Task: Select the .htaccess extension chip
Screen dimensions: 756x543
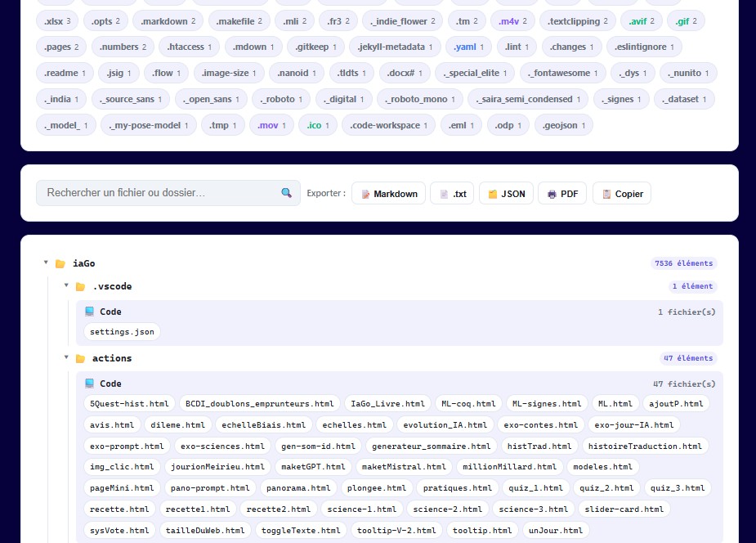Action: click(190, 47)
